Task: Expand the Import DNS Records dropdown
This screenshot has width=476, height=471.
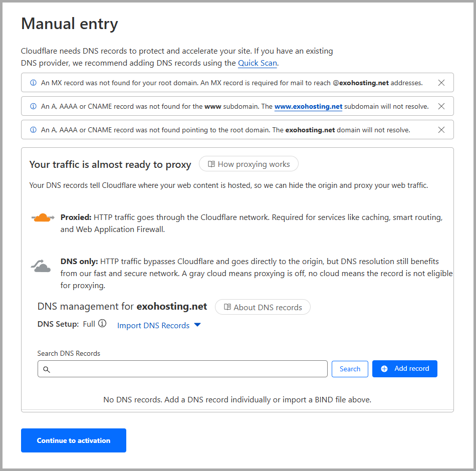Action: coord(154,325)
